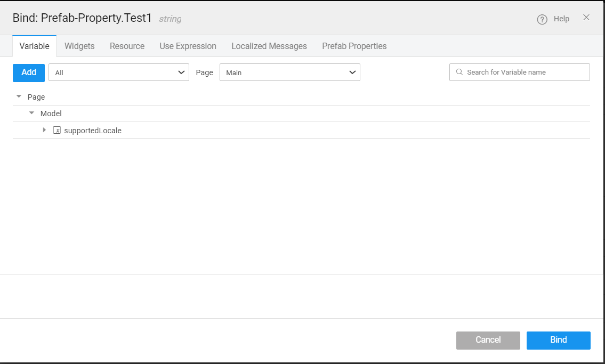Collapse the Page tree node
The width and height of the screenshot is (605, 364).
(18, 96)
